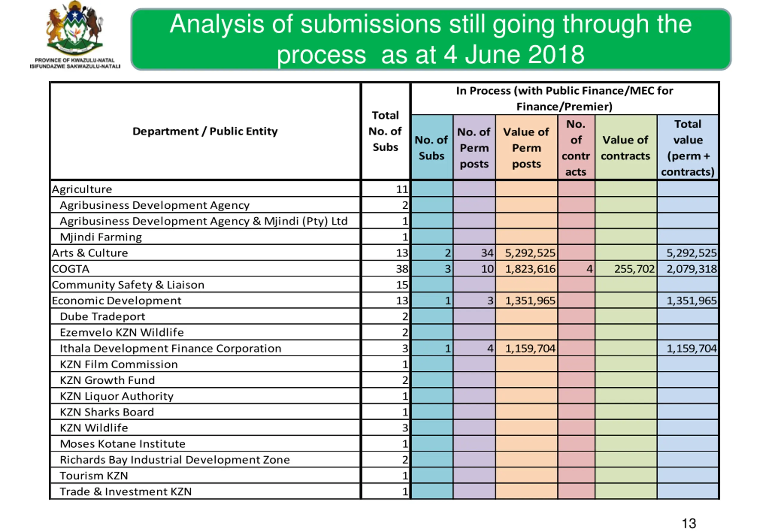Screen dimensions: 769x532
Task: Click Ithala Development Finance Corporation entry
Action: 170,348
